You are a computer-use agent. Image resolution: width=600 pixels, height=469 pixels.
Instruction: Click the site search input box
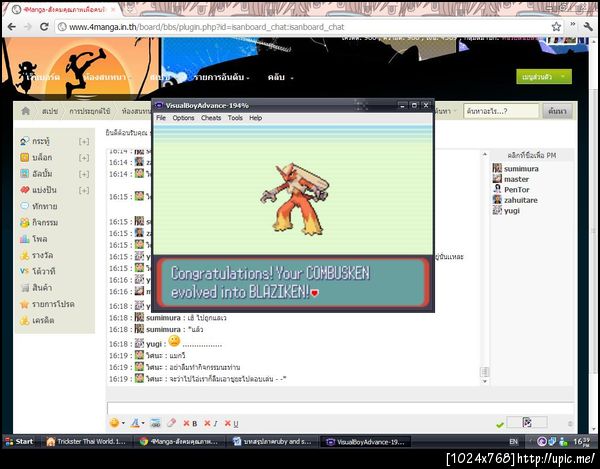click(x=501, y=111)
